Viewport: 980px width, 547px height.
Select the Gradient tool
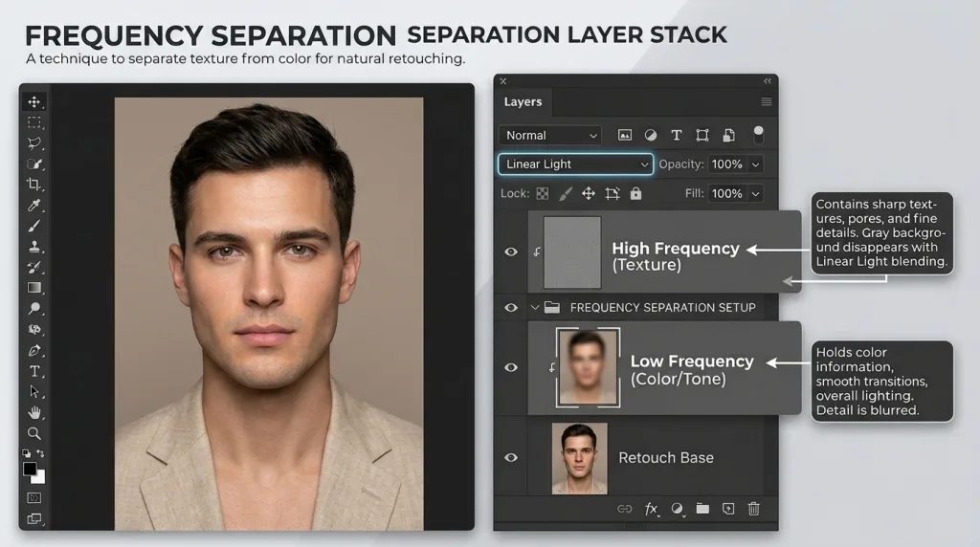pyautogui.click(x=33, y=288)
